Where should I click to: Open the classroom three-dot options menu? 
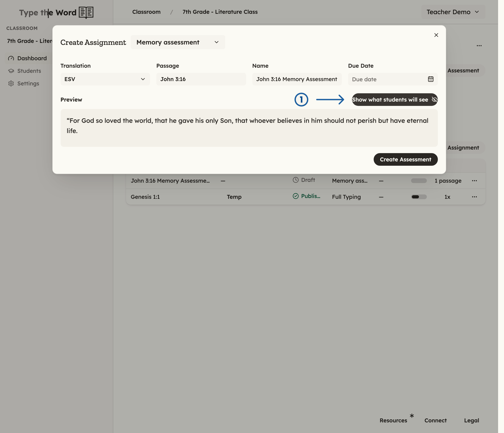479,46
